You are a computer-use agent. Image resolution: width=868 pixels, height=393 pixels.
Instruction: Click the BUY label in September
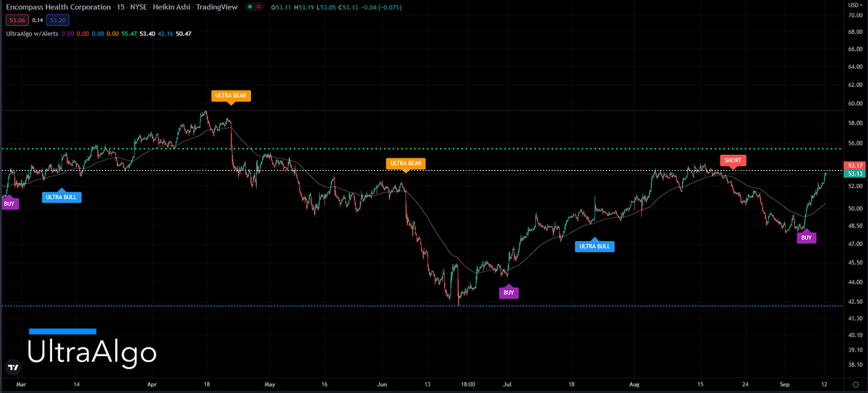[807, 237]
